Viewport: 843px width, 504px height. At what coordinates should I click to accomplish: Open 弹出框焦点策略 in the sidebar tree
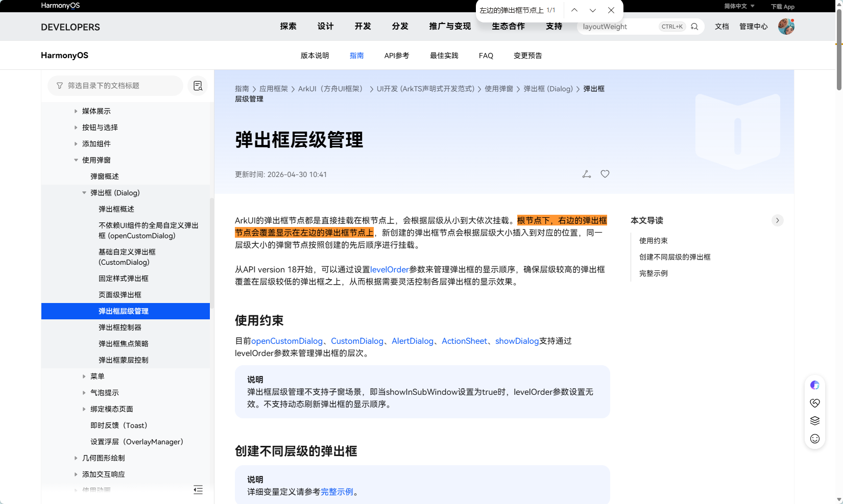click(124, 344)
